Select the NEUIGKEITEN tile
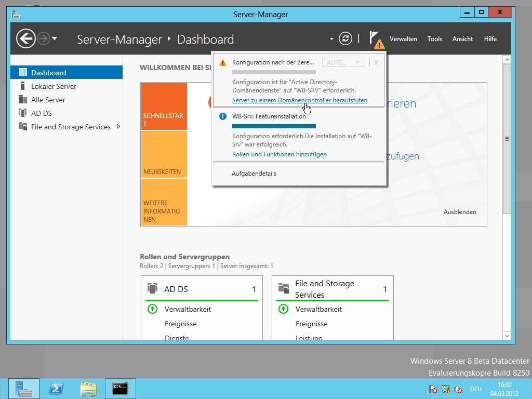This screenshot has height=399, width=532. [x=164, y=154]
